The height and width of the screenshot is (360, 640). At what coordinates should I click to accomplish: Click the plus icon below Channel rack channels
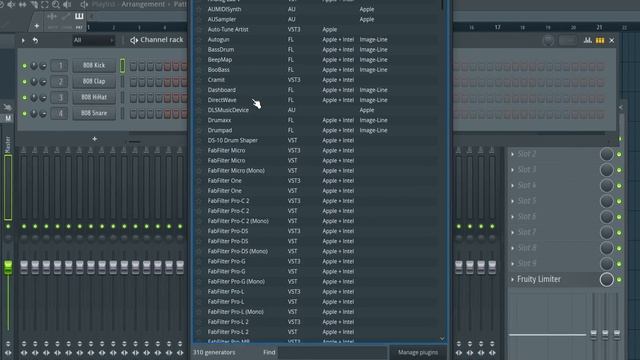click(95, 139)
